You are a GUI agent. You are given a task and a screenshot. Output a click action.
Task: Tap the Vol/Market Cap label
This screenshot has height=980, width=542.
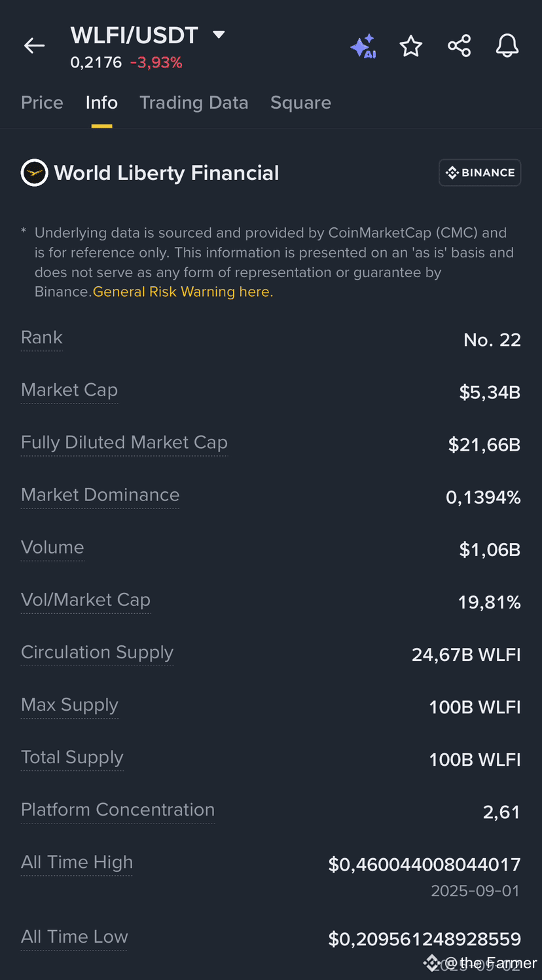(86, 600)
